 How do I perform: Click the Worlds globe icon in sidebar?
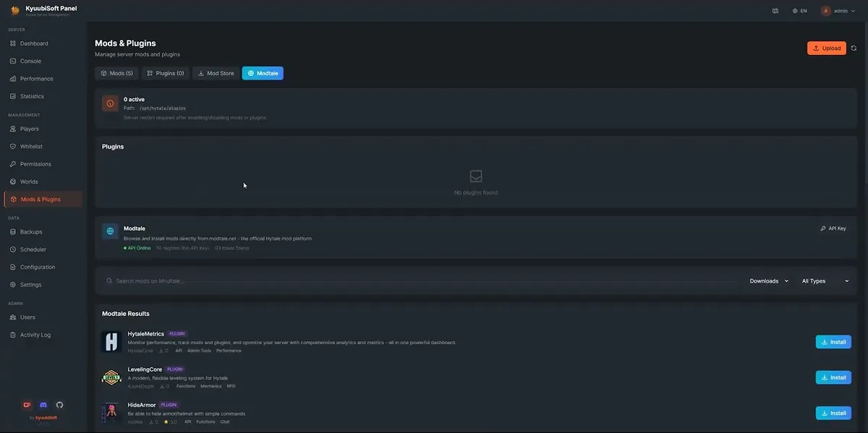click(x=13, y=181)
